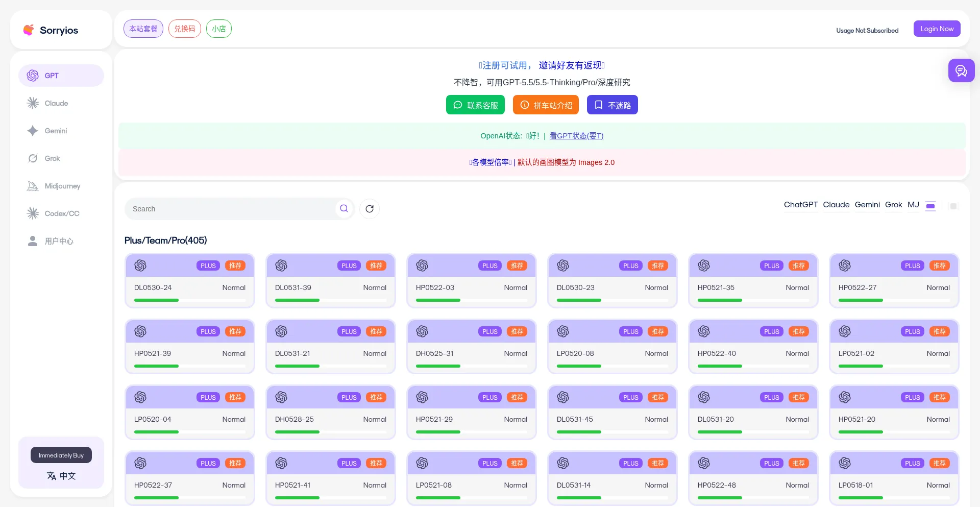980x507 pixels.
Task: Click the OpenAI icon on card DL0531-39
Action: (281, 265)
